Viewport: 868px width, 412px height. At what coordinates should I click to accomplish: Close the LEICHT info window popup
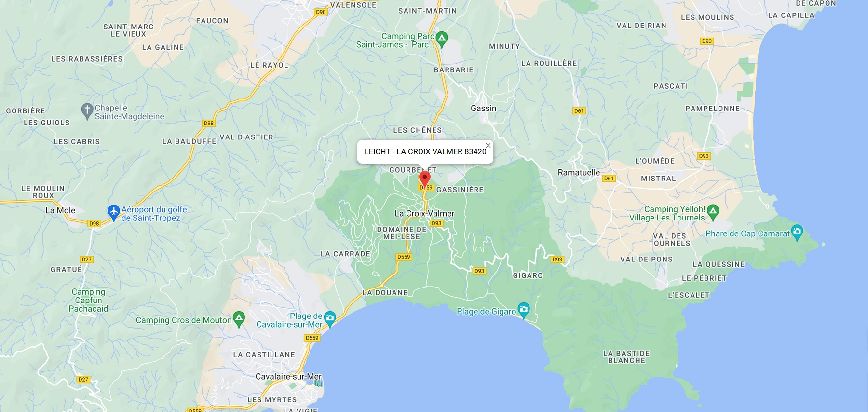(x=488, y=145)
